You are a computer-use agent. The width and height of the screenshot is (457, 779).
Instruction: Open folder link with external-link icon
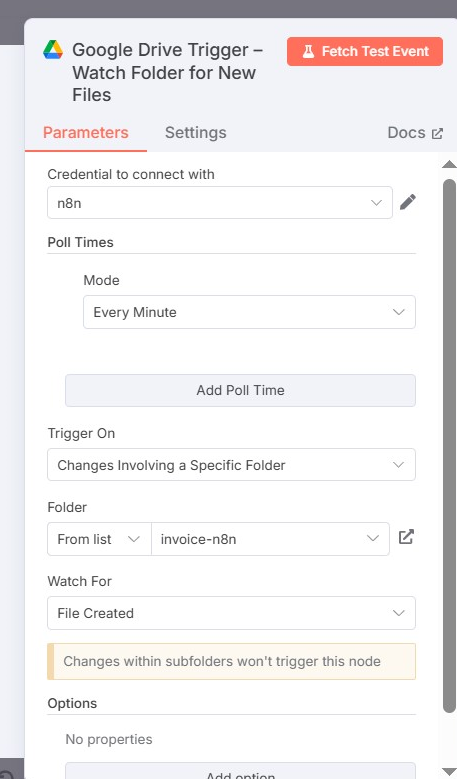(406, 537)
